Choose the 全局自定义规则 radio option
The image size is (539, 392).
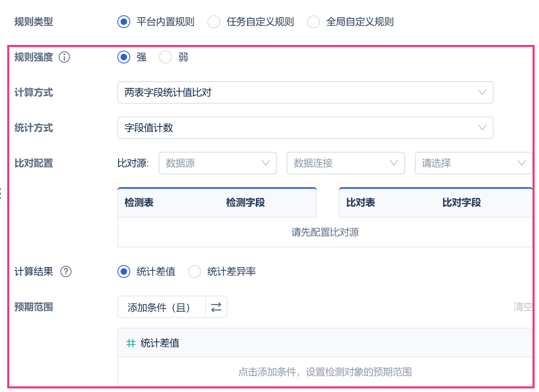[x=314, y=22]
